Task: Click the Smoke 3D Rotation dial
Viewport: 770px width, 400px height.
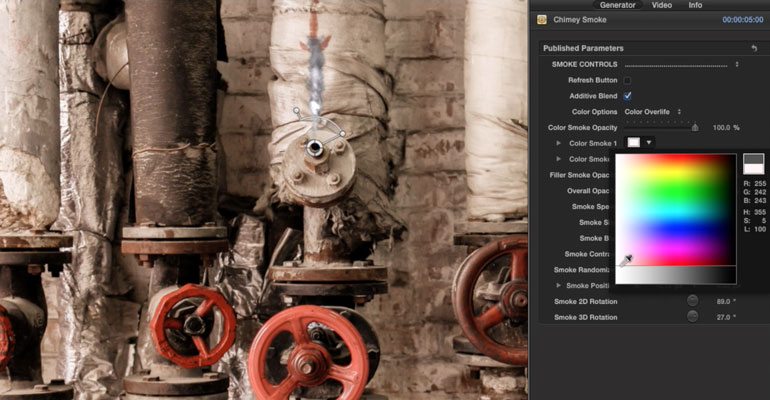Action: click(x=692, y=317)
